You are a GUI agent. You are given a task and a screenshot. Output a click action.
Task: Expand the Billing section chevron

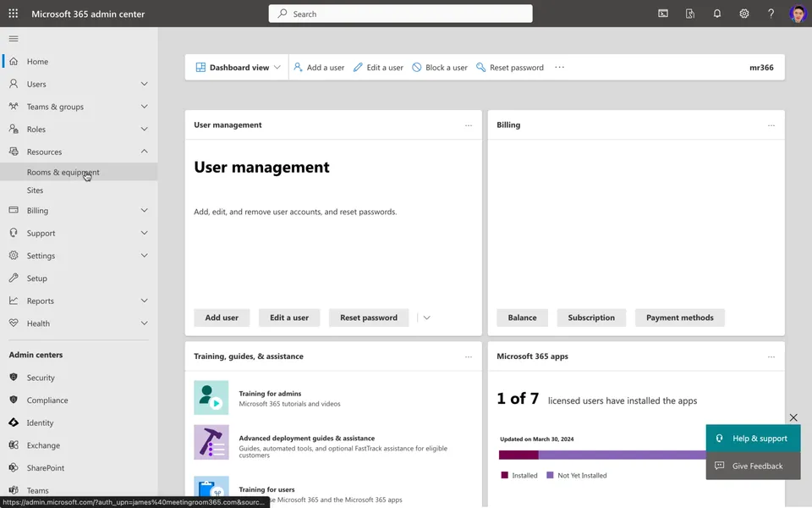tap(144, 210)
